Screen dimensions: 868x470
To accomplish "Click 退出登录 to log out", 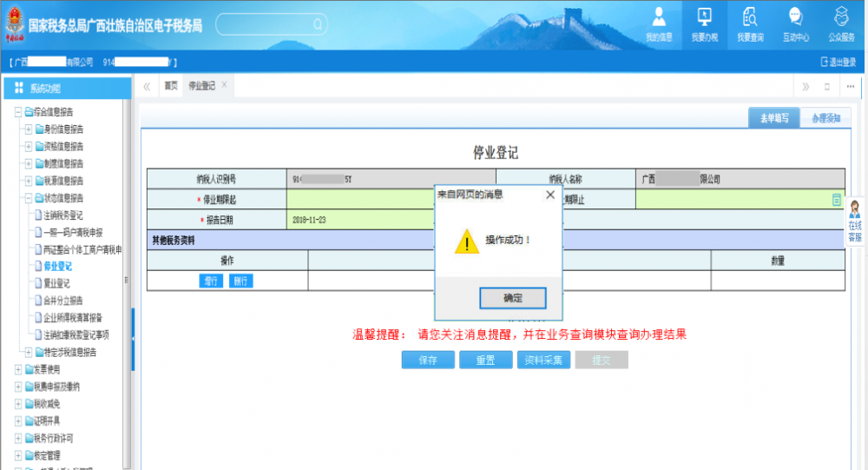I will tap(838, 63).
